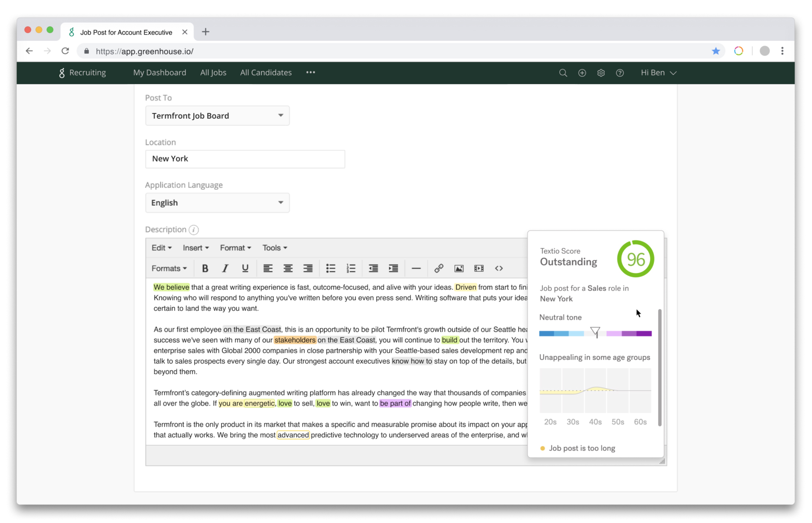Viewport: 812px width, 523px height.
Task: Open the source code view
Action: click(x=499, y=268)
